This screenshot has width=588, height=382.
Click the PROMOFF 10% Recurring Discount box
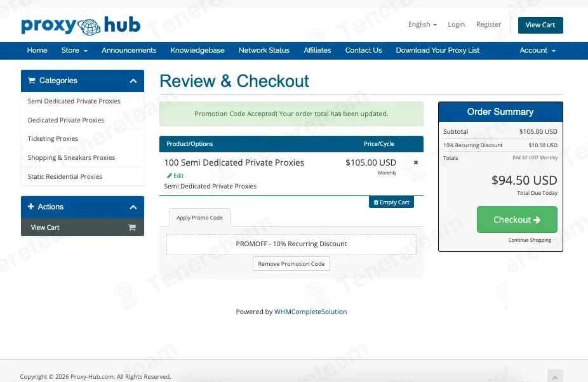point(291,244)
